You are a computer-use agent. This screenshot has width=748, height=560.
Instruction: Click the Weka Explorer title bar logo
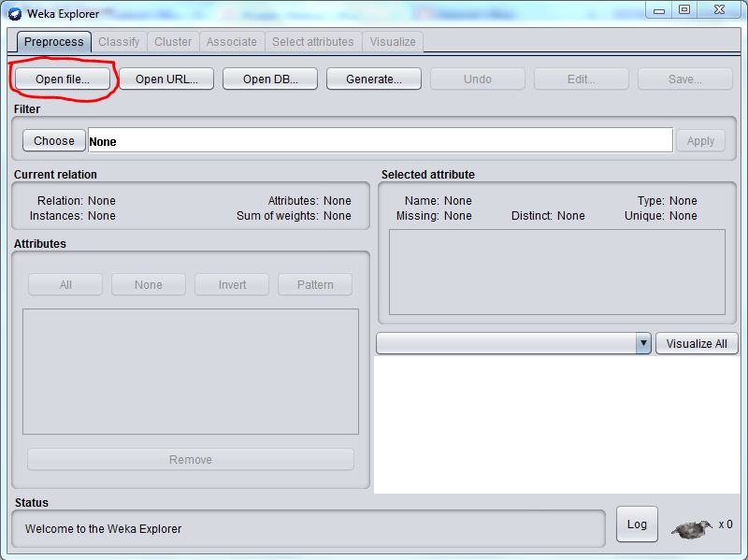(15, 14)
